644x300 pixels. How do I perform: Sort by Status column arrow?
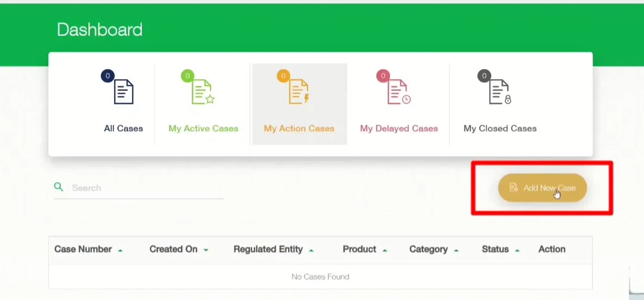517,250
